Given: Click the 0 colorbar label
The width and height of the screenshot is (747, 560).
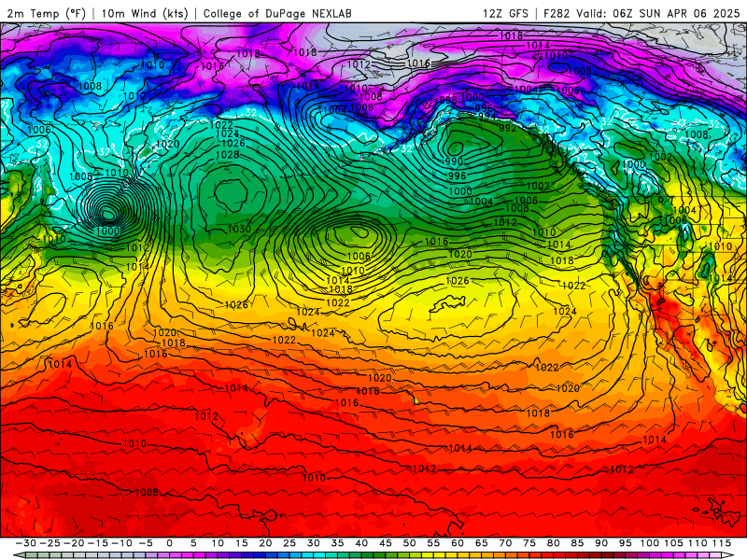Looking at the screenshot, I should pos(170,543).
